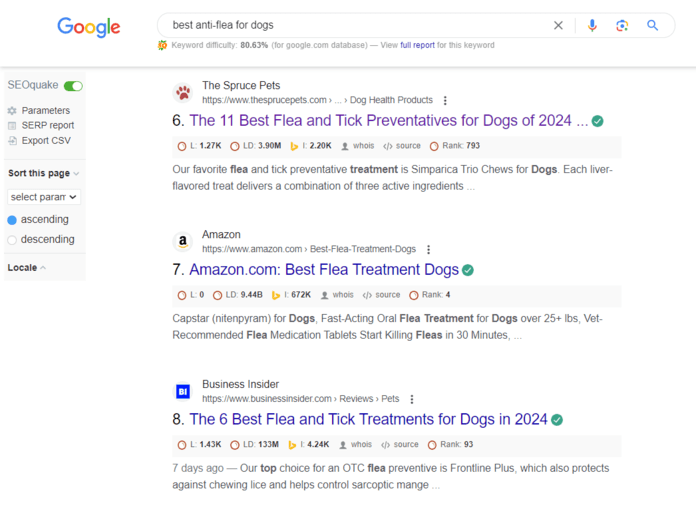Toggle the SEOquake switch off
696x517 pixels.
click(x=73, y=86)
